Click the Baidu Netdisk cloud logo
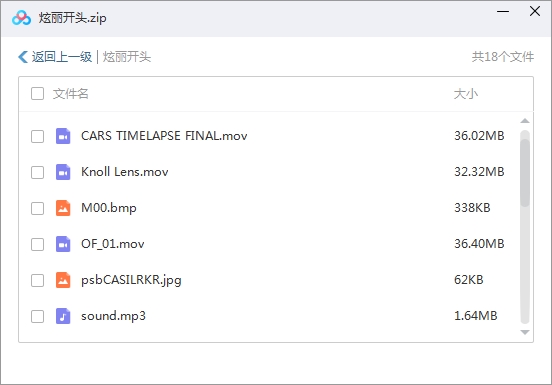Screen dimensions: 552x385 coord(21,18)
